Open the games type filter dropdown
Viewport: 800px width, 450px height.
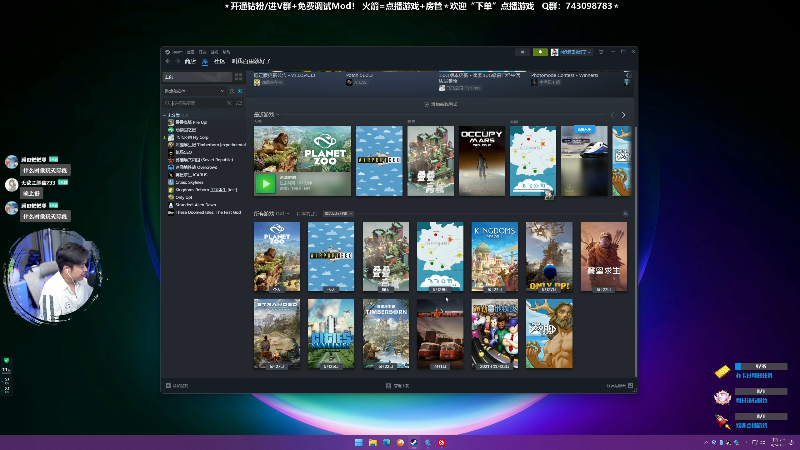click(x=194, y=91)
